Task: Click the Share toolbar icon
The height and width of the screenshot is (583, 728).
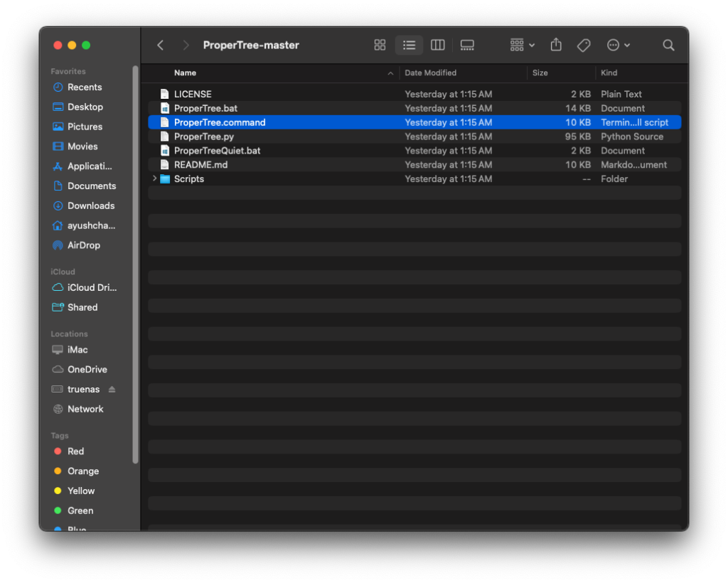Action: 556,45
